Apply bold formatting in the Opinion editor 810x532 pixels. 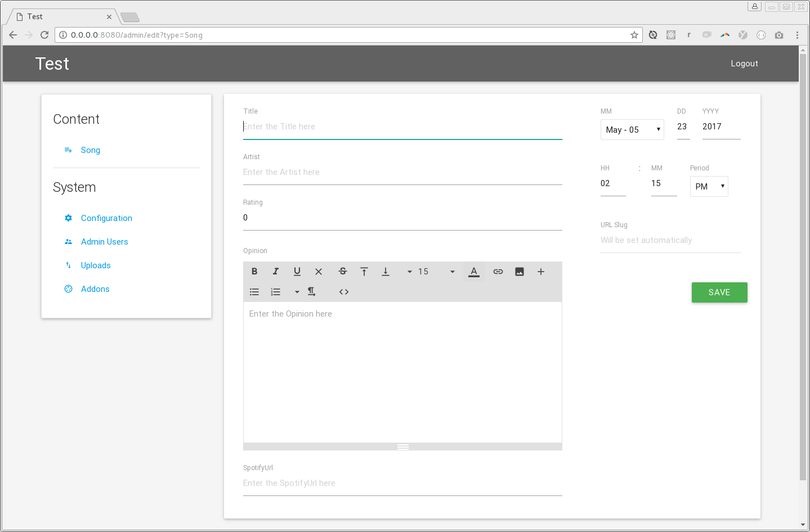tap(254, 272)
